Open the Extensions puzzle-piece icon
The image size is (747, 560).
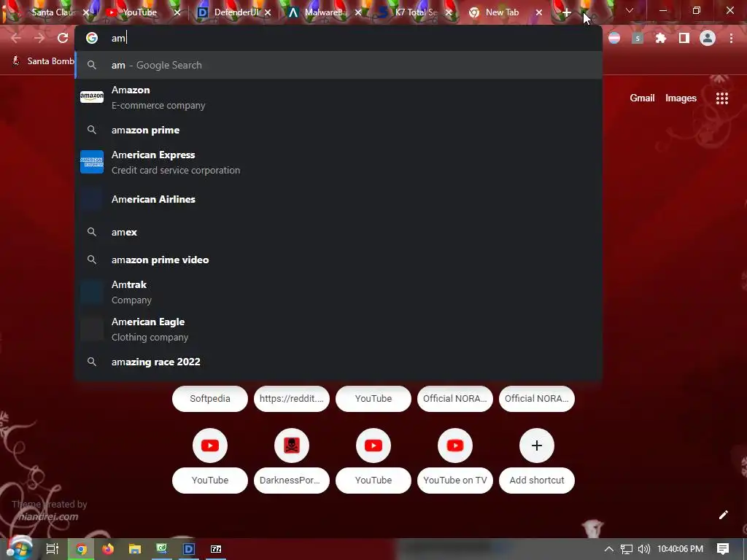(661, 38)
